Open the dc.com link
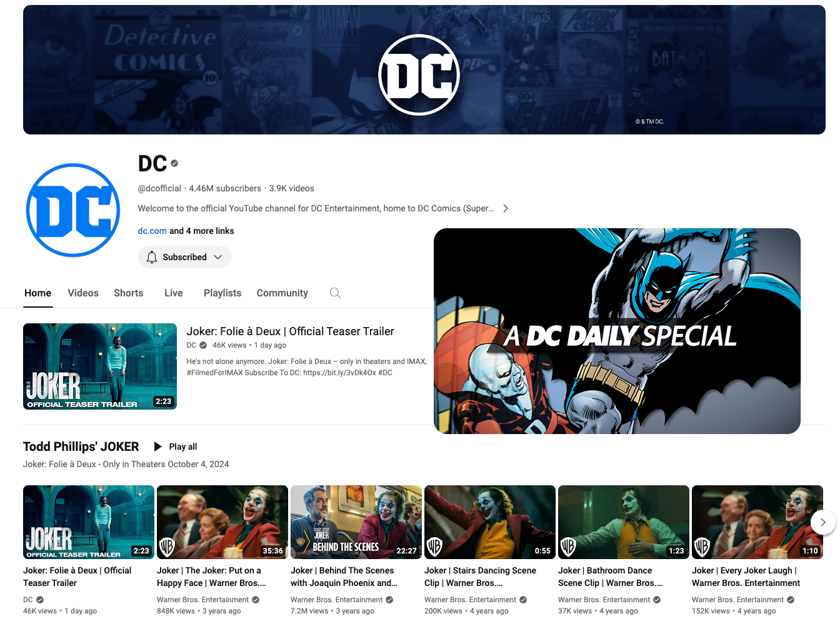 click(152, 231)
